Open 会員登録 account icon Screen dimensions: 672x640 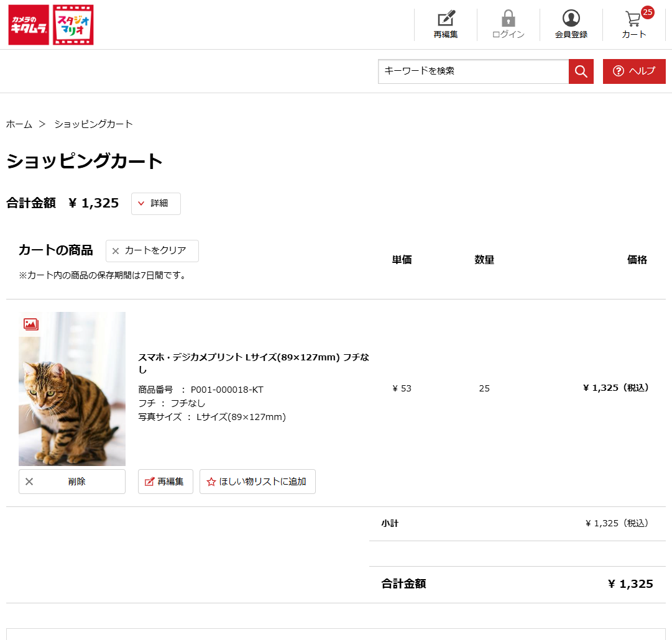coord(571,19)
